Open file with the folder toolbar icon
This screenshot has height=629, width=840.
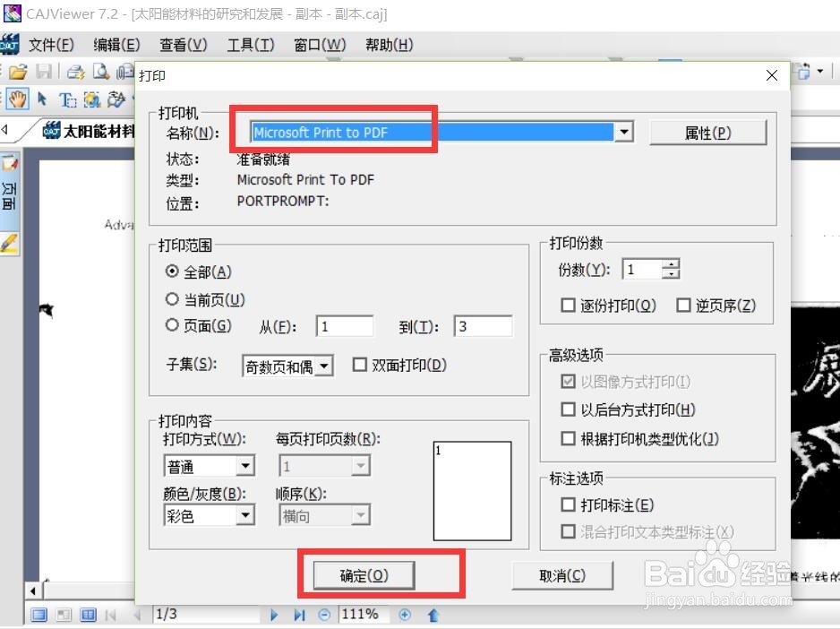click(x=17, y=72)
